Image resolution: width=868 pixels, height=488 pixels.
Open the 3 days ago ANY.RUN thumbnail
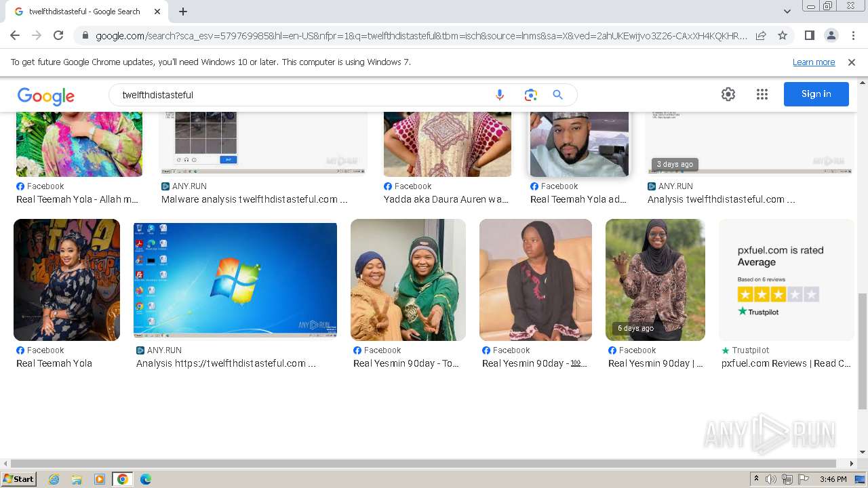749,142
